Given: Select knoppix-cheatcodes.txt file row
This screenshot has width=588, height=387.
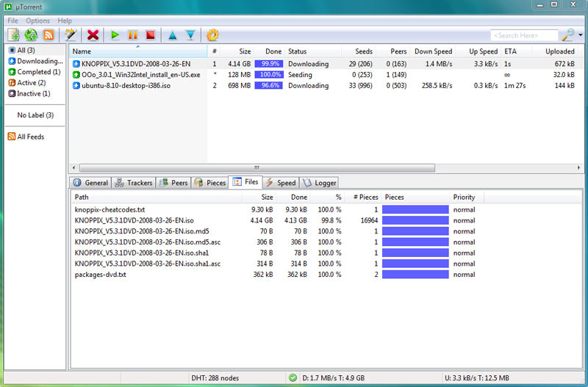Looking at the screenshot, I should tap(326, 210).
